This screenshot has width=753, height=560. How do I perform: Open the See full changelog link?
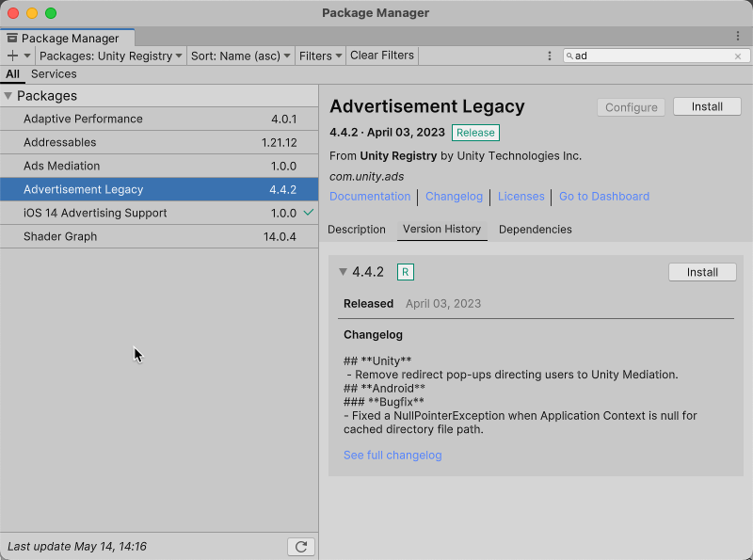[393, 456]
